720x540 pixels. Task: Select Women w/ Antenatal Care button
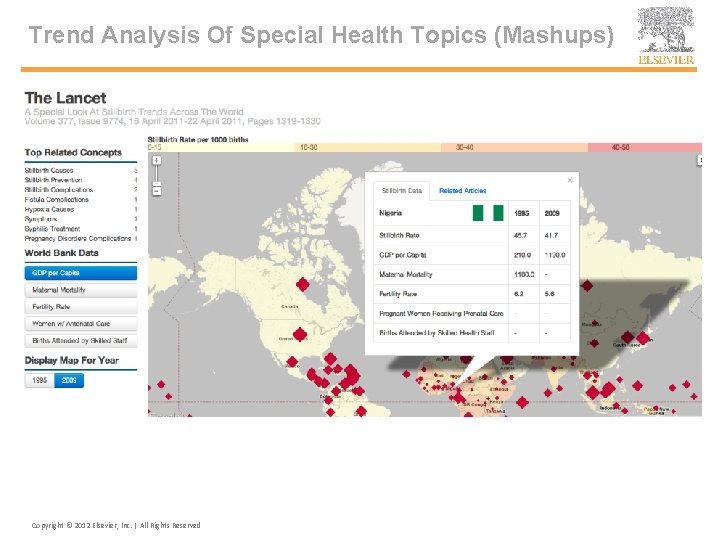(80, 324)
